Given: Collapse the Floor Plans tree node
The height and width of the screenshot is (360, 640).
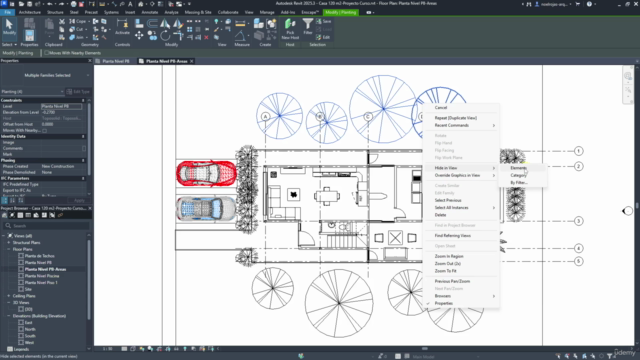Looking at the screenshot, I should 9,249.
